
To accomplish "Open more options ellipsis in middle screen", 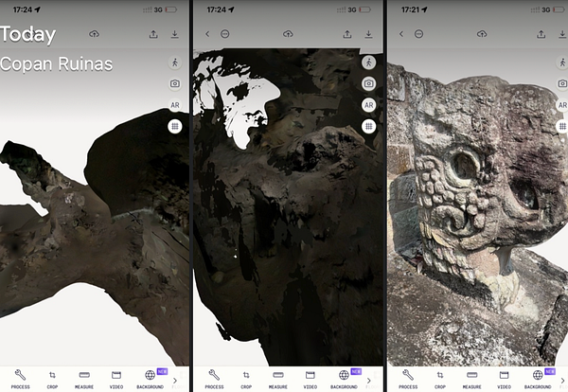I will [225, 34].
